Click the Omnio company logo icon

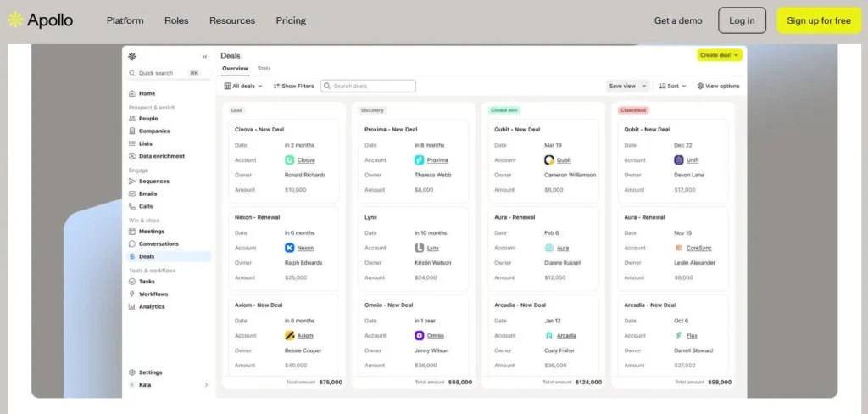419,336
